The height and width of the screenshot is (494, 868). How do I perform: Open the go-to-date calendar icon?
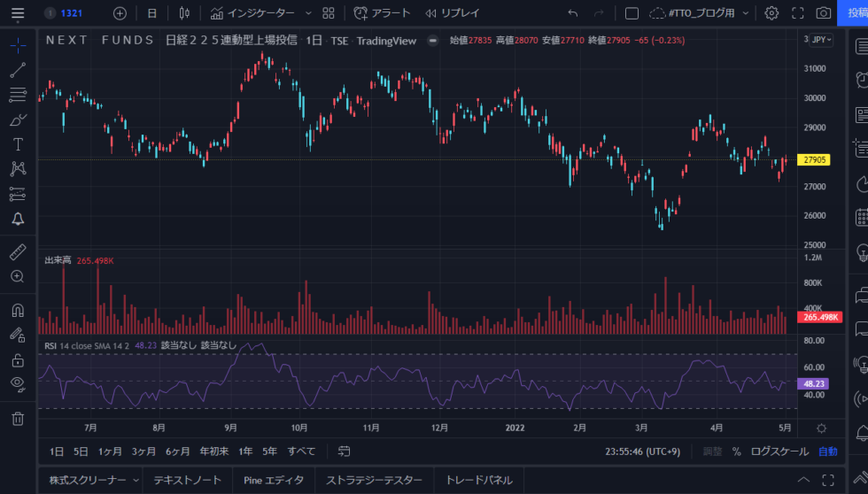344,452
